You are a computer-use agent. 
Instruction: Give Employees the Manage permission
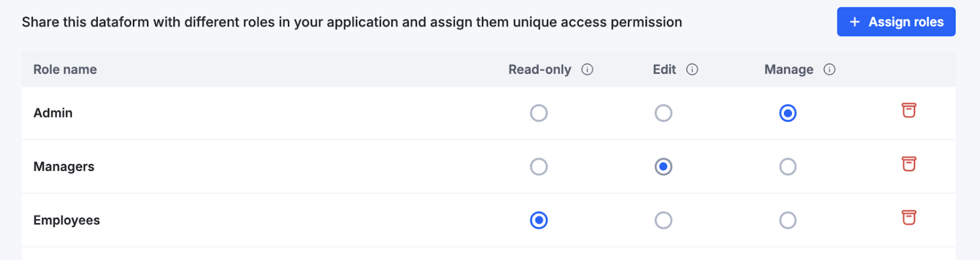[x=788, y=220]
